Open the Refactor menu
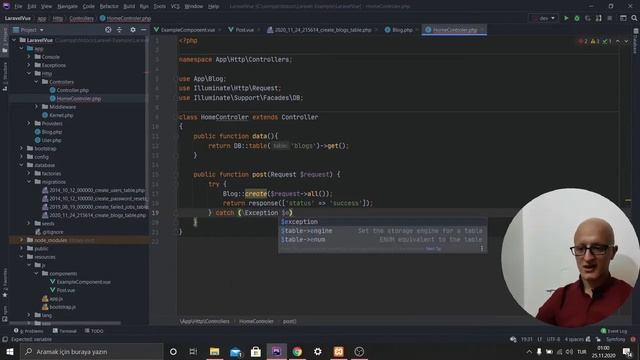The height and width of the screenshot is (360, 640). tap(109, 6)
